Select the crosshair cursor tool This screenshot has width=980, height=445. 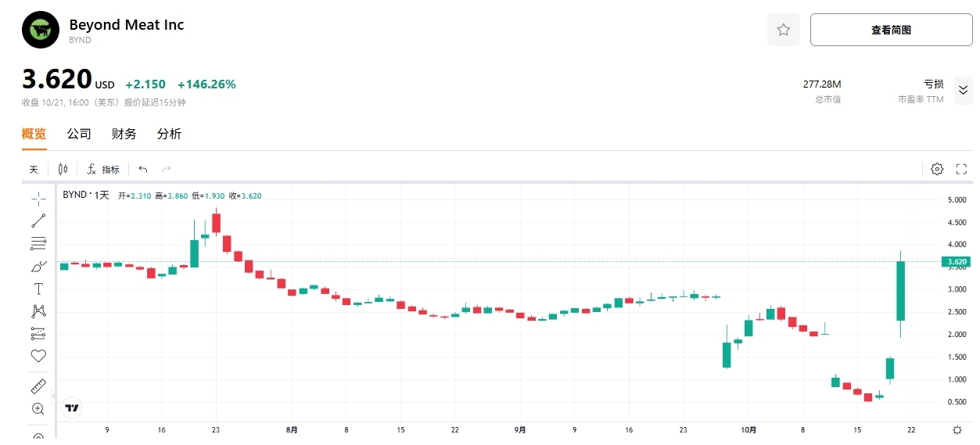(38, 198)
